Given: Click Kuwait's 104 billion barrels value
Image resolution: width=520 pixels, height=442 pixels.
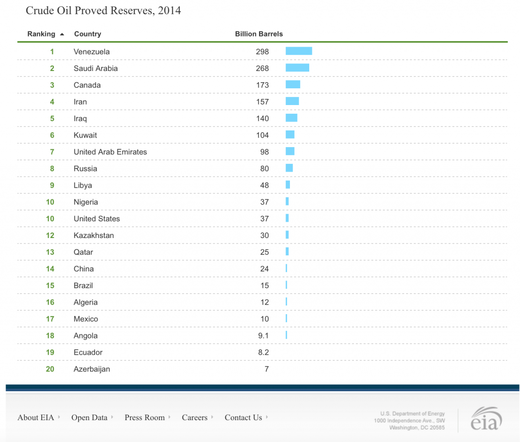Looking at the screenshot, I should click(x=262, y=135).
